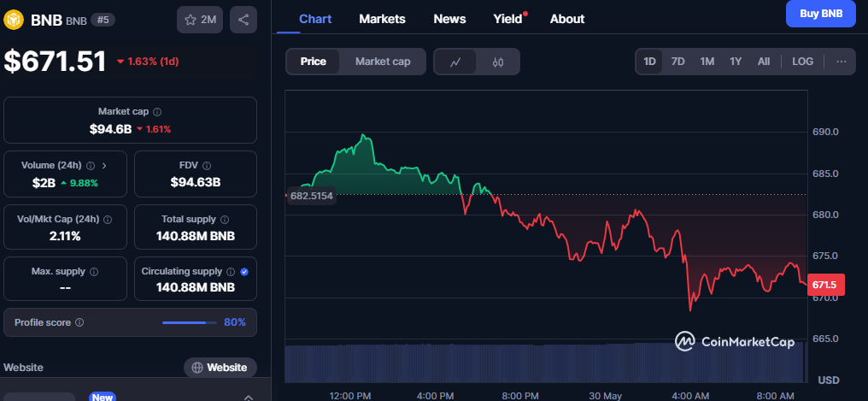Expand Volume (24h) chevron arrow

click(x=104, y=166)
